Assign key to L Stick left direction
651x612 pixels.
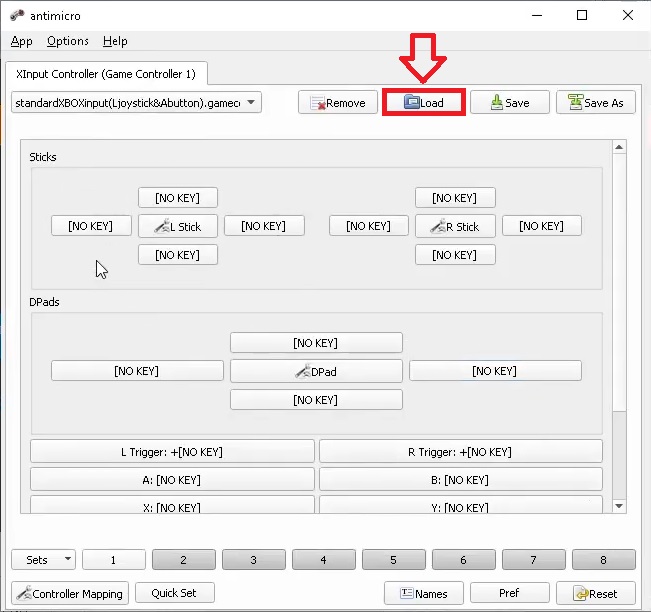click(x=91, y=226)
